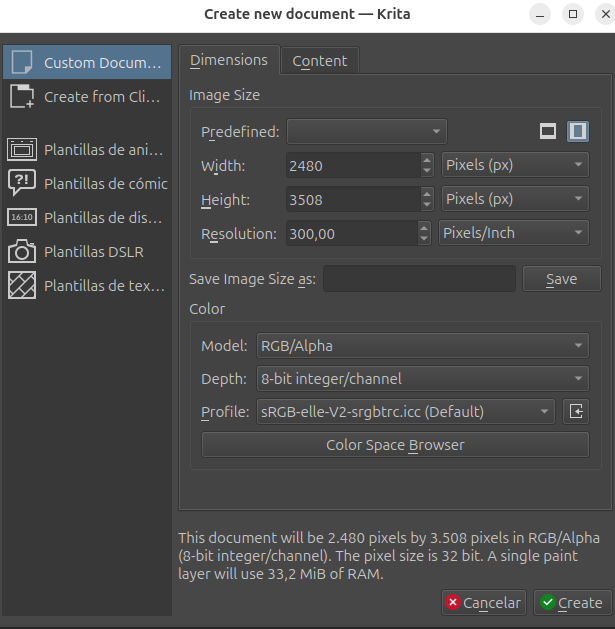The height and width of the screenshot is (629, 615).
Task: Open the Height units dropdown
Action: (x=515, y=199)
